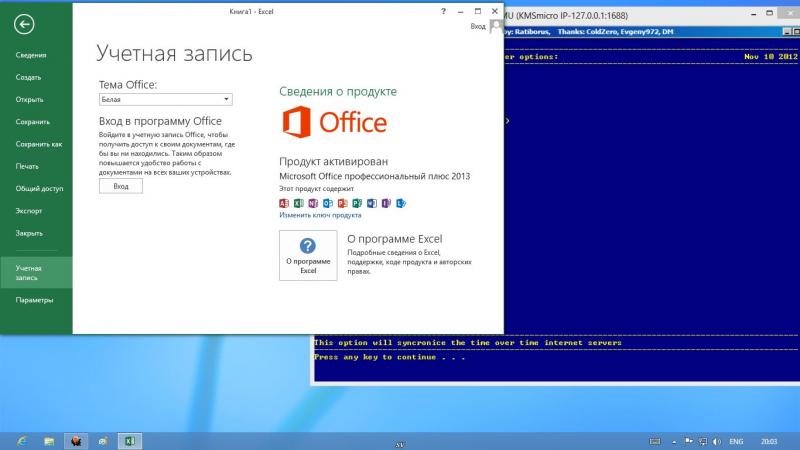Click the fourth taskbar icon, left of Excel
The height and width of the screenshot is (450, 800).
click(x=103, y=441)
